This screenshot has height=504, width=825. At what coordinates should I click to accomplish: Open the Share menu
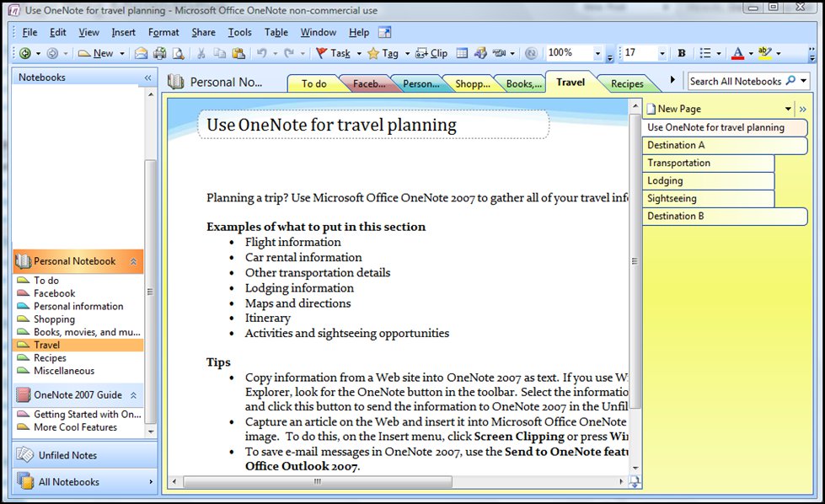click(x=203, y=33)
